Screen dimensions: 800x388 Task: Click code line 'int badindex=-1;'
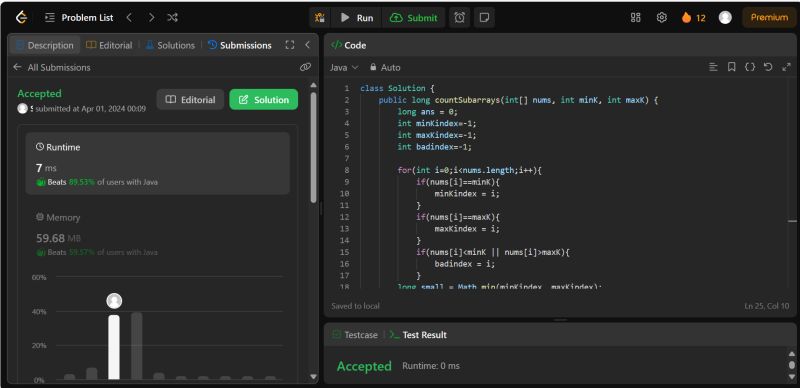[x=435, y=147]
